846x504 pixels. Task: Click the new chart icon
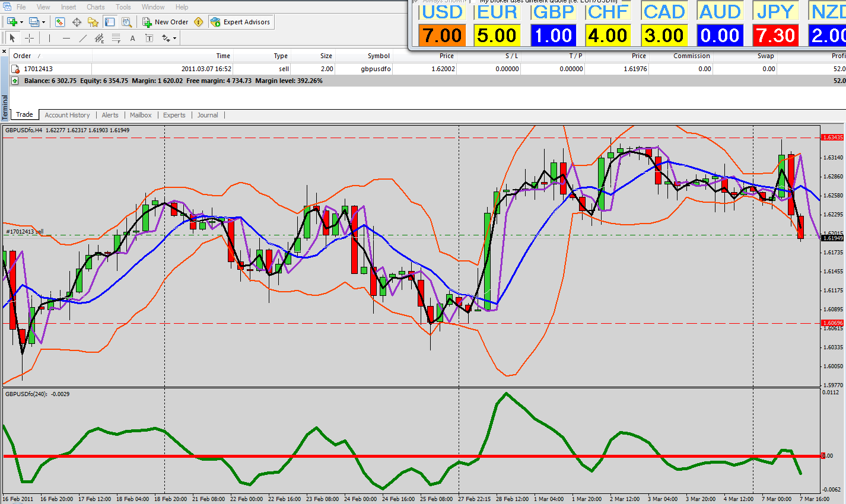pyautogui.click(x=12, y=22)
